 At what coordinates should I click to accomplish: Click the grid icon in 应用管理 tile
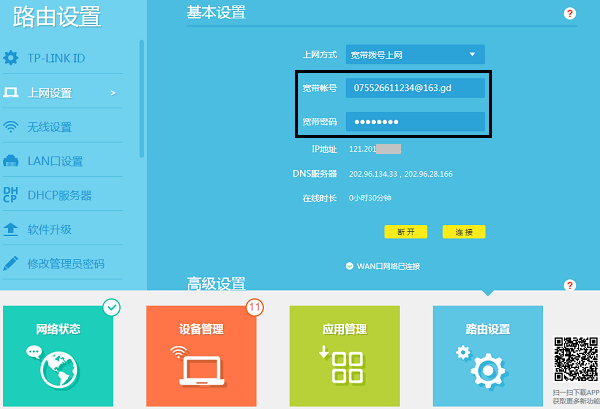(347, 368)
